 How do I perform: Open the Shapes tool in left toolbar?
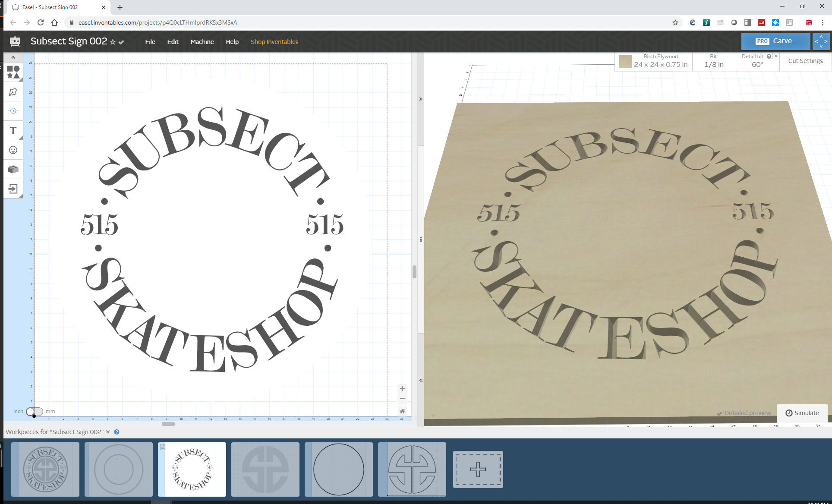click(13, 72)
